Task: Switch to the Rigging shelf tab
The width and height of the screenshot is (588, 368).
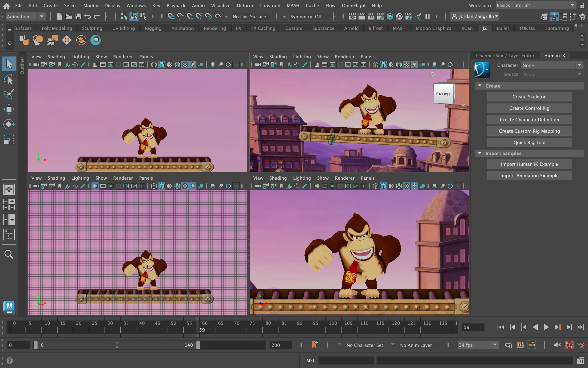Action: (x=153, y=28)
